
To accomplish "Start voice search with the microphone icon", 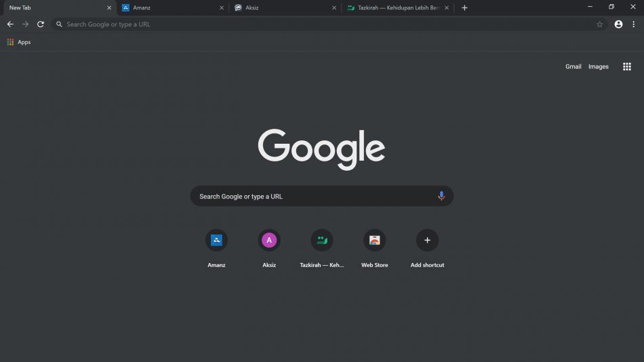I will click(441, 196).
